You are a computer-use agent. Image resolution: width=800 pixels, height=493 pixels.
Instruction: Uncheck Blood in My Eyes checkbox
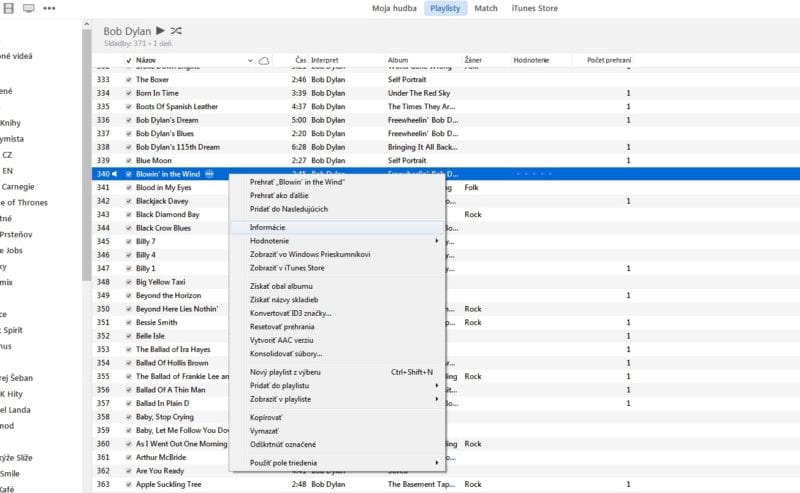pos(129,187)
